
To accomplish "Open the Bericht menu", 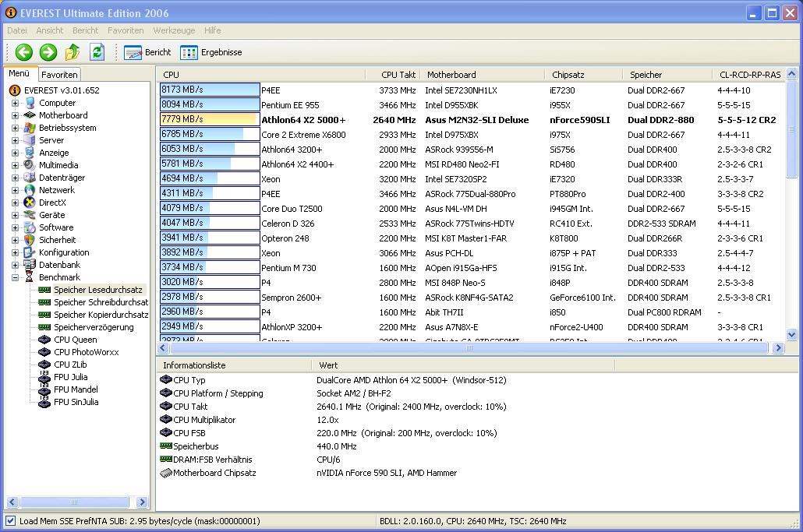I will (85, 30).
